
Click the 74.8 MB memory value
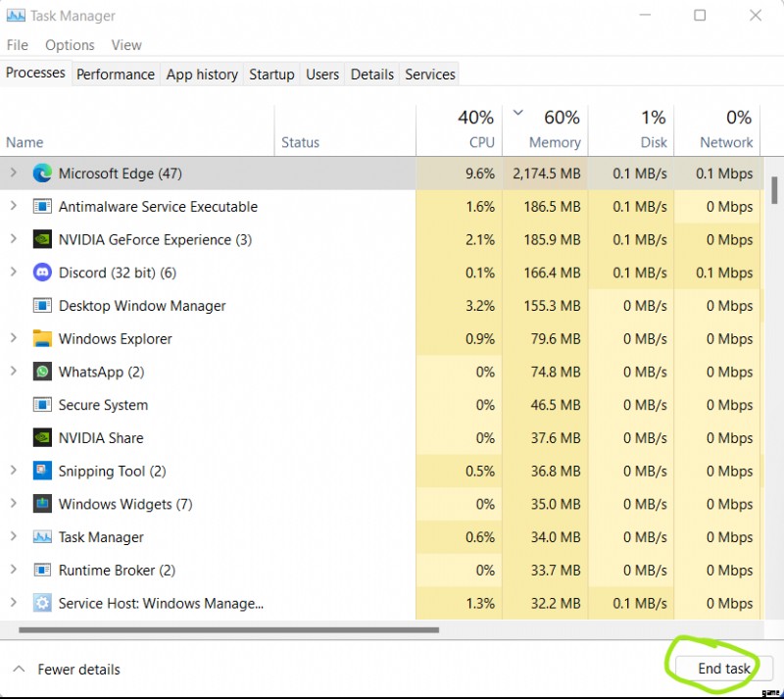(x=556, y=372)
